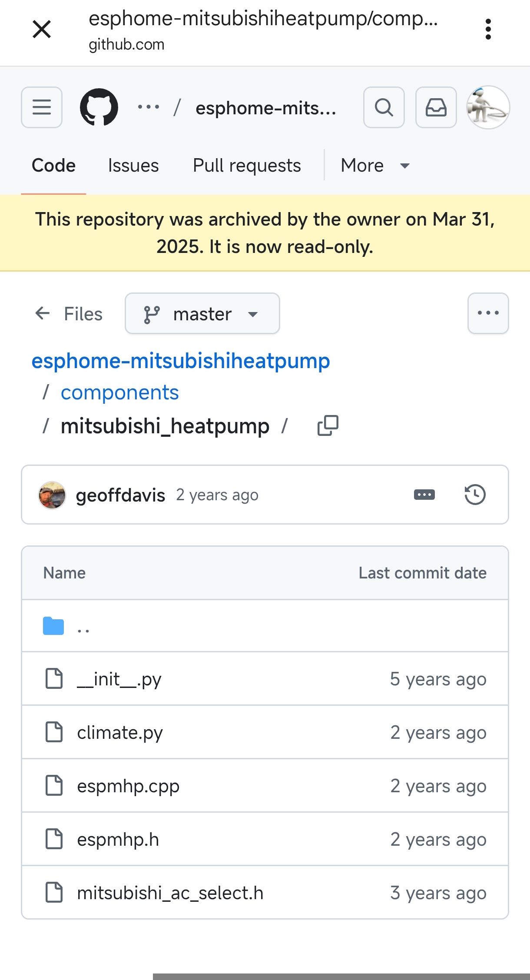
Task: Close the browser custom tab
Action: point(42,30)
